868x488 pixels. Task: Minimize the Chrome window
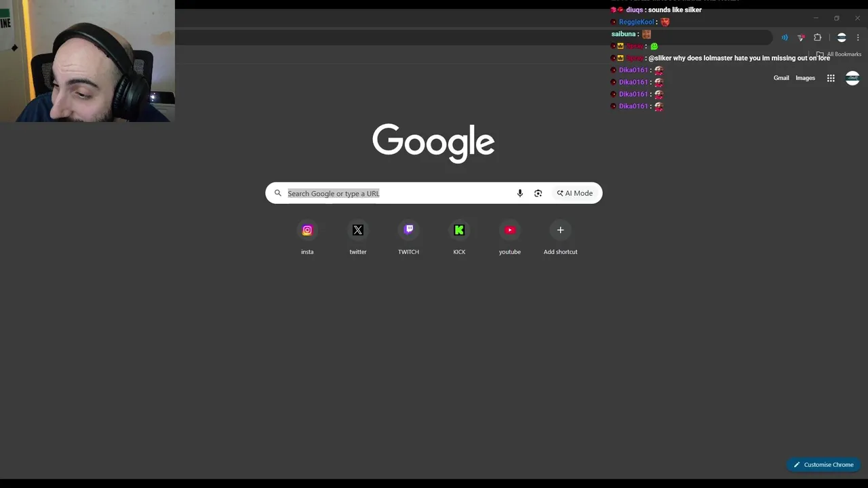coord(816,18)
